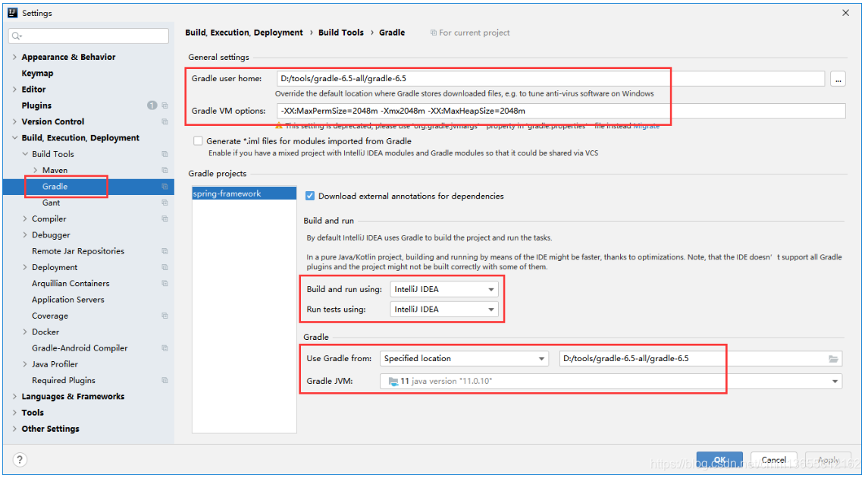Click the project-level icon beside Version Control
Image resolution: width=868 pixels, height=478 pixels.
tap(165, 121)
